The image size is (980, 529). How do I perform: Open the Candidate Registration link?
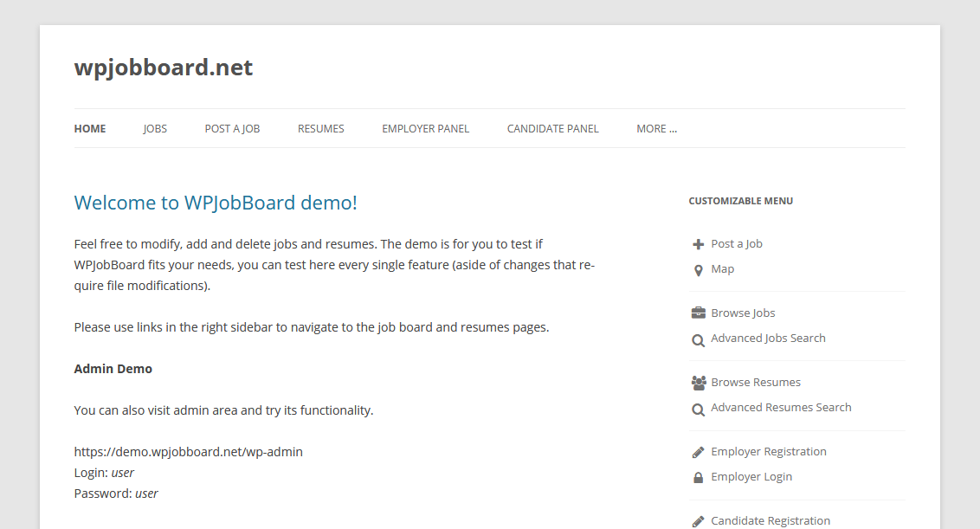pyautogui.click(x=770, y=521)
